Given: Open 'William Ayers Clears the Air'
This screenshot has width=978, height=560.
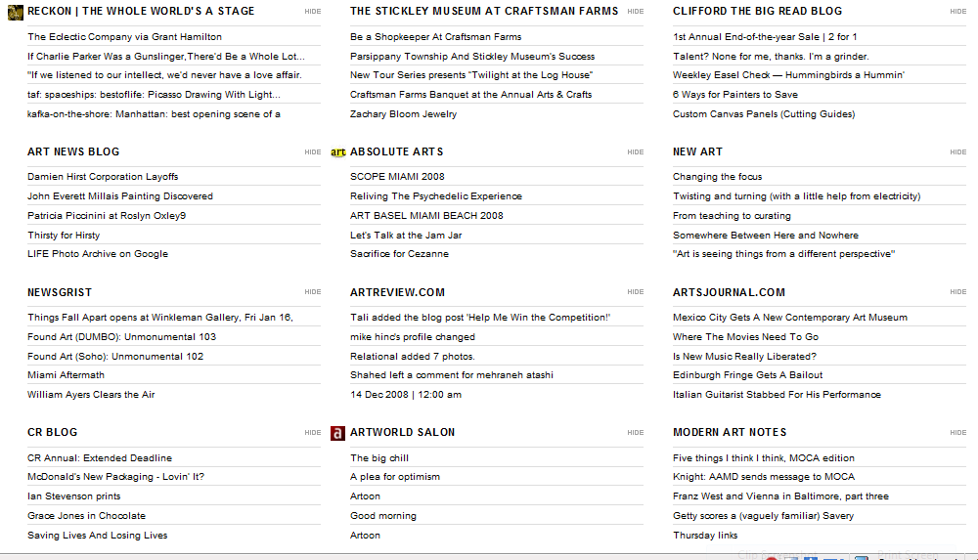Looking at the screenshot, I should click(x=91, y=394).
